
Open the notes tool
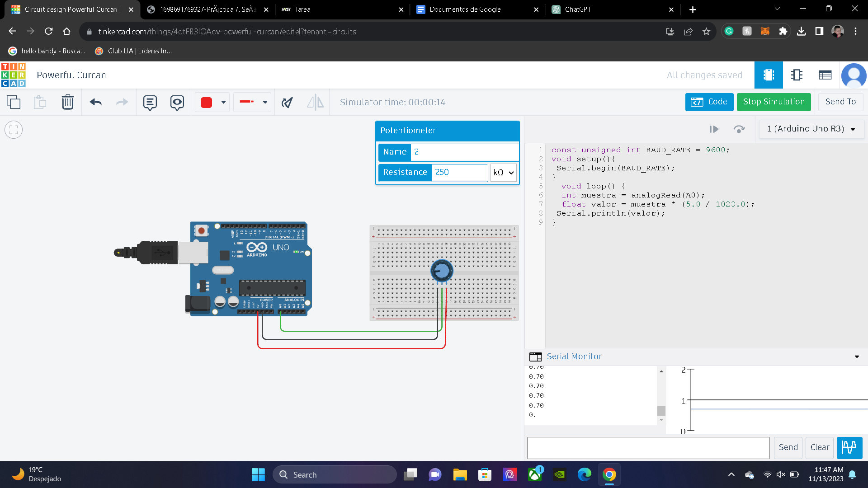pos(150,102)
